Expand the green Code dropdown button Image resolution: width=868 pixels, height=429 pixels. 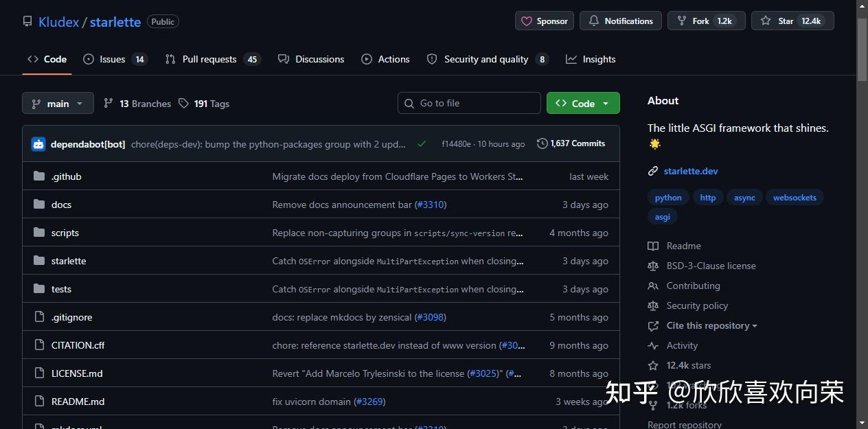tap(583, 103)
